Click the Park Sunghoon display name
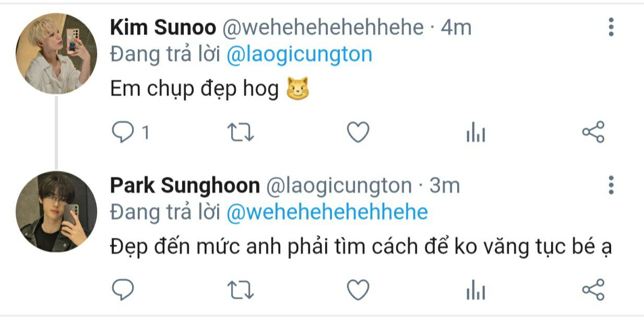This screenshot has height=318, width=644. 185,186
